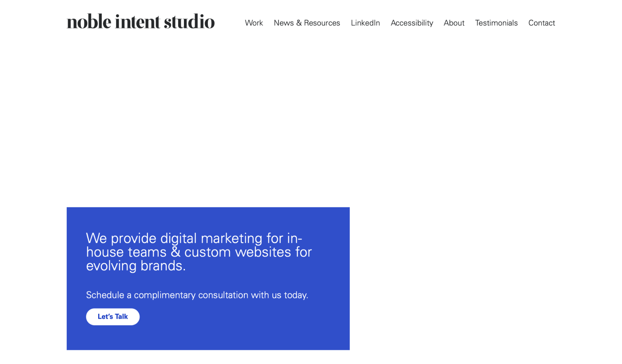Click the noble intent studio logo
This screenshot has height=364, width=622.
140,21
